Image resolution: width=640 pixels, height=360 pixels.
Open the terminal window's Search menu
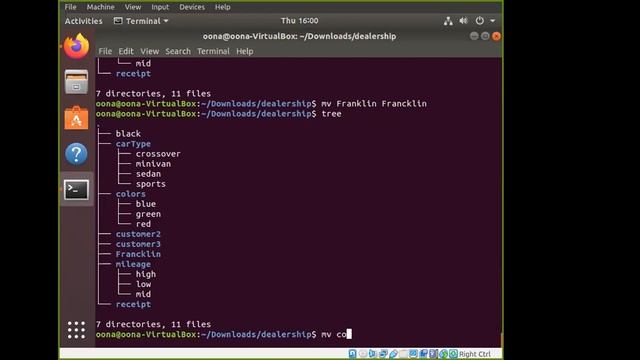[x=178, y=51]
